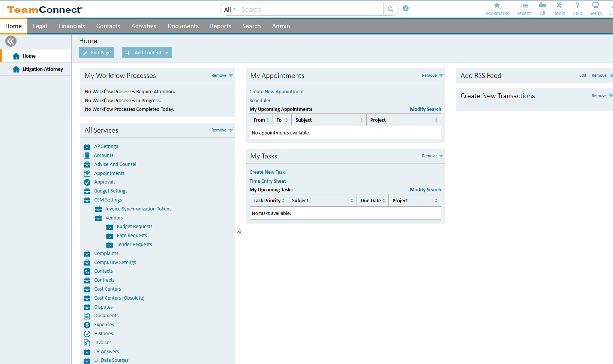Go to the Reports tab
Viewport: 613px width, 364px height.
220,26
